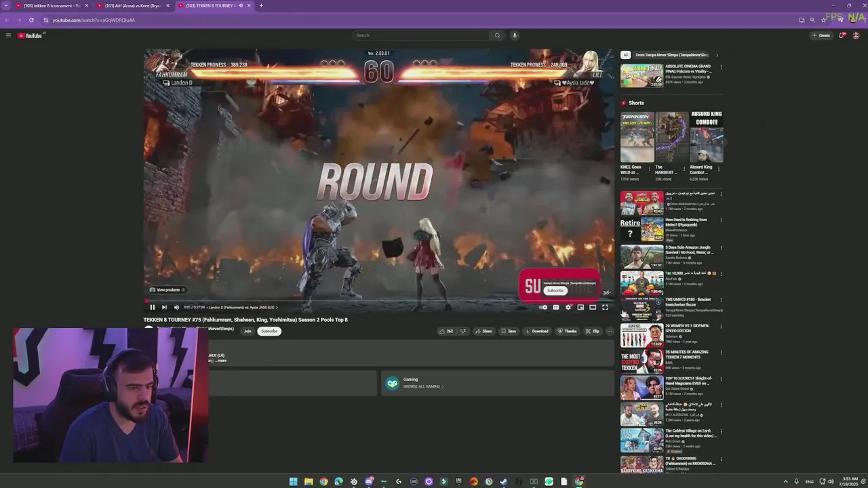Open options for ABSOLUTE CINEMA GRAND FINAL
Screen dimensions: 868x488
(x=721, y=67)
